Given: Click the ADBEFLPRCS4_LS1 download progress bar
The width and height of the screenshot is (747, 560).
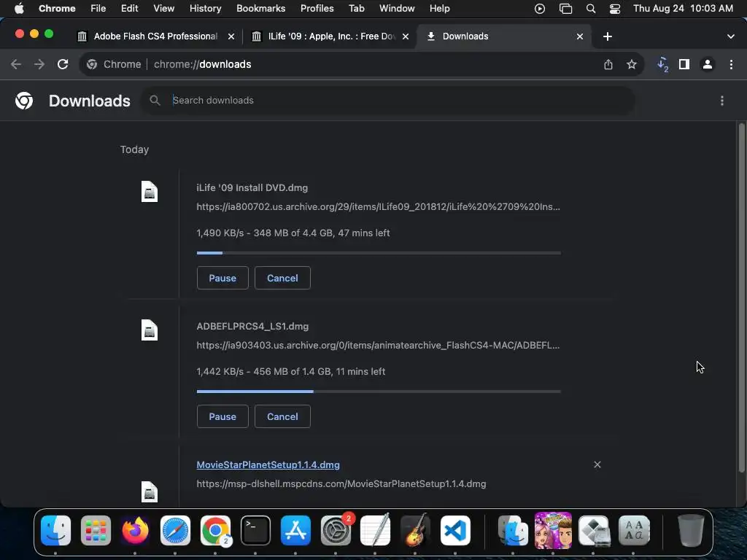Looking at the screenshot, I should pyautogui.click(x=379, y=392).
